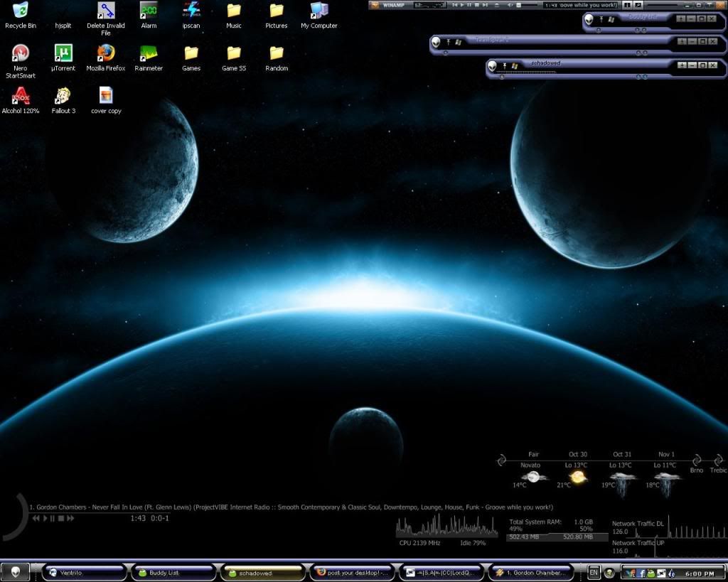Image resolution: width=728 pixels, height=582 pixels.
Task: Play in desktop music widget
Action: (x=45, y=518)
